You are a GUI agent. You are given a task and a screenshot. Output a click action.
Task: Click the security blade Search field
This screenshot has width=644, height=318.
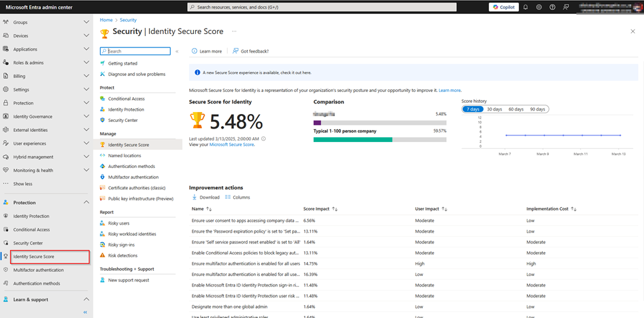(135, 51)
